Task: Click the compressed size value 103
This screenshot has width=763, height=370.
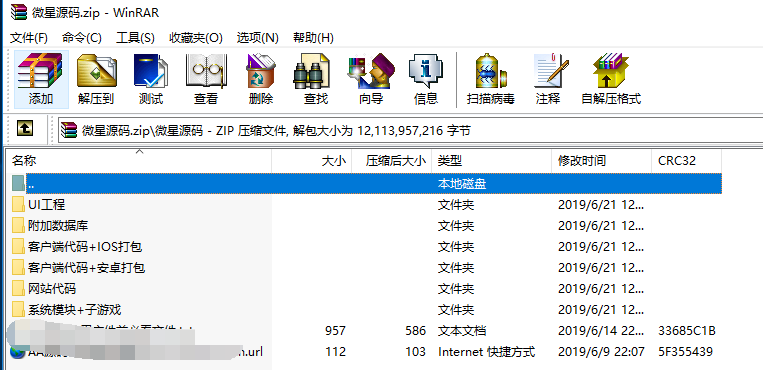Action: [415, 352]
